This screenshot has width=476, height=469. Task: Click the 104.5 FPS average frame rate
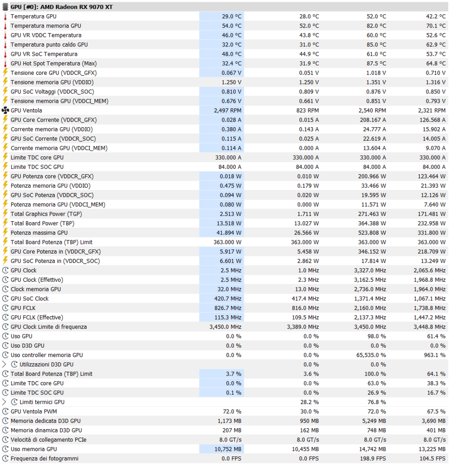pos(432,459)
